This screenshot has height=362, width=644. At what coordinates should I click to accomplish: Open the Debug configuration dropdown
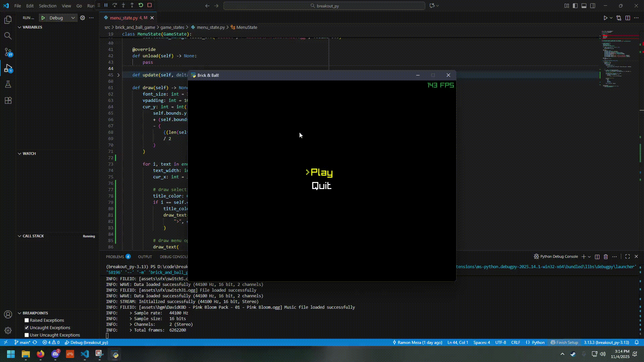tap(72, 18)
